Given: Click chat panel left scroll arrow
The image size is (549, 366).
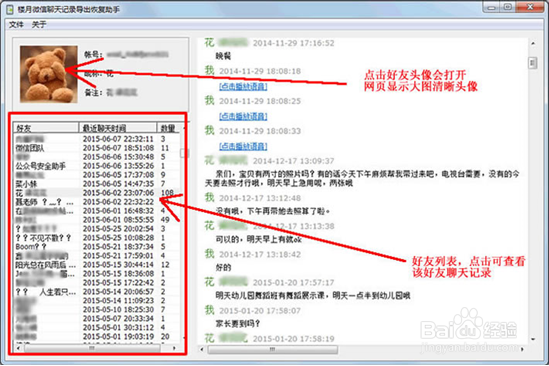Looking at the screenshot, I should pyautogui.click(x=202, y=349).
